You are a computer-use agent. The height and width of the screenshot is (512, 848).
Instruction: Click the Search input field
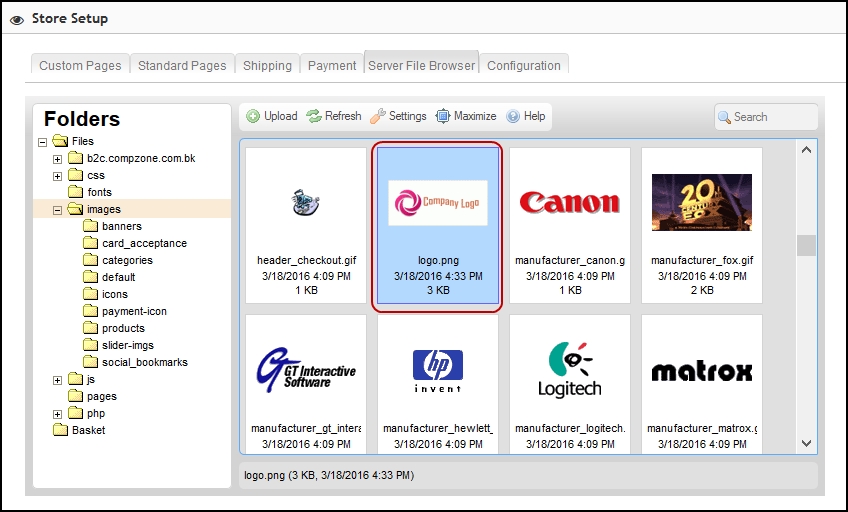[766, 117]
